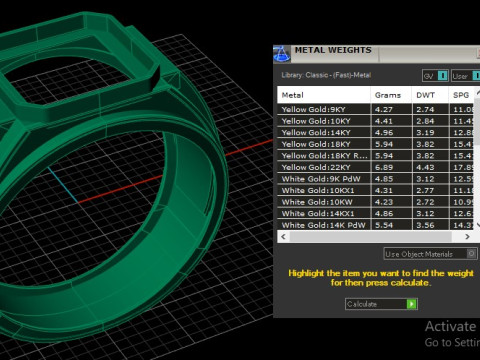Click the Metal Weights scale icon
Image resolution: width=480 pixels, height=360 pixels.
(282, 54)
